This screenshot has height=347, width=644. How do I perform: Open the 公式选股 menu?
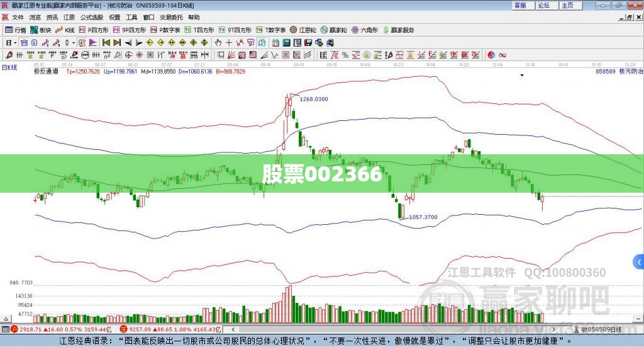pos(92,17)
